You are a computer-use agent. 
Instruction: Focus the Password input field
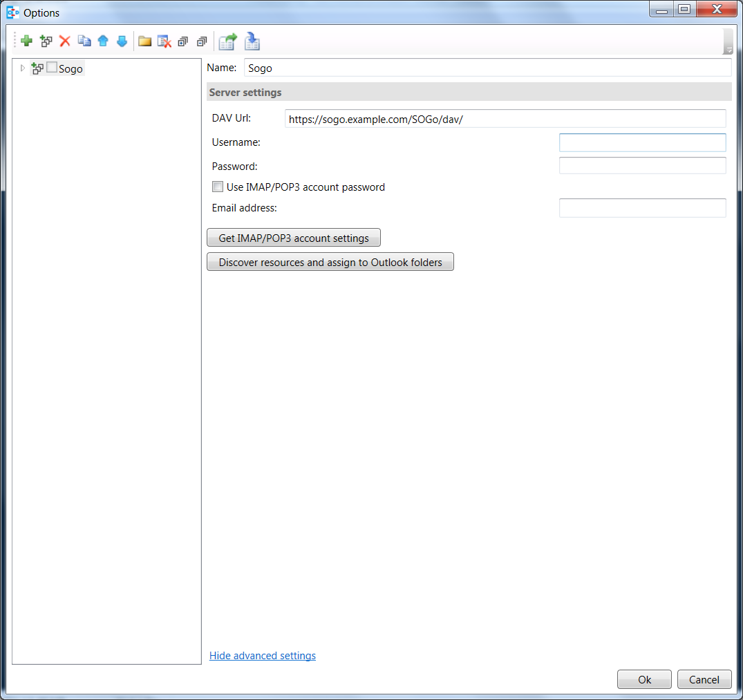(x=643, y=166)
